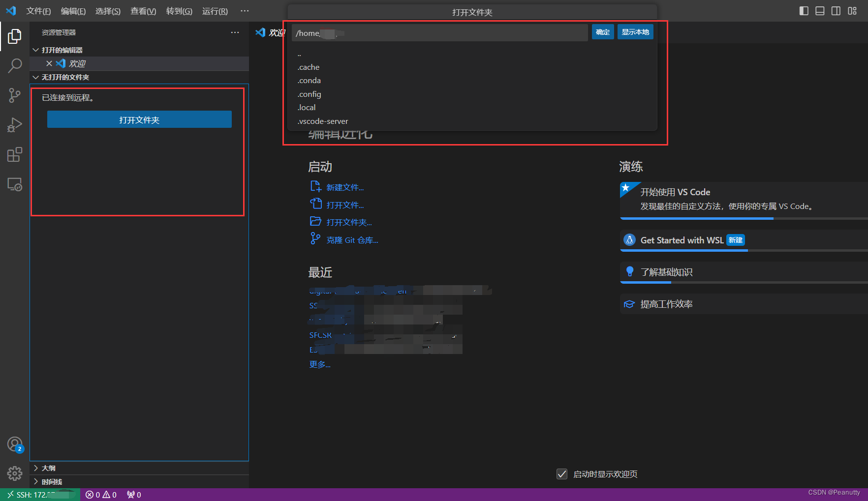The image size is (868, 501).
Task: Show more menus via title bar ellipsis
Action: tap(245, 11)
